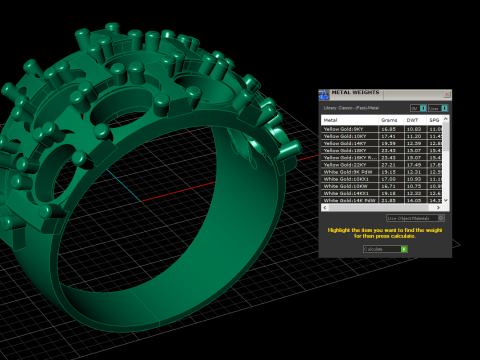Click the vertical scrollbar thumb
Screen dimensions: 480x360
pyautogui.click(x=446, y=136)
